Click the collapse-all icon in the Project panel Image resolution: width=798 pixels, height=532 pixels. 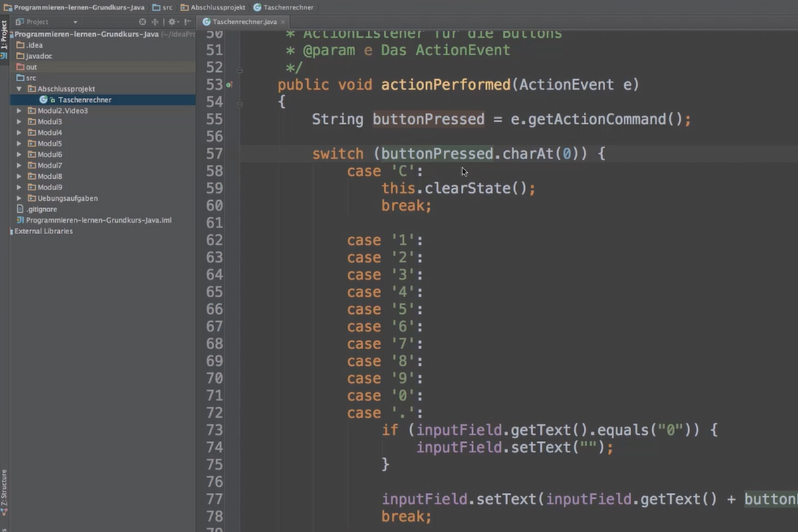click(156, 22)
